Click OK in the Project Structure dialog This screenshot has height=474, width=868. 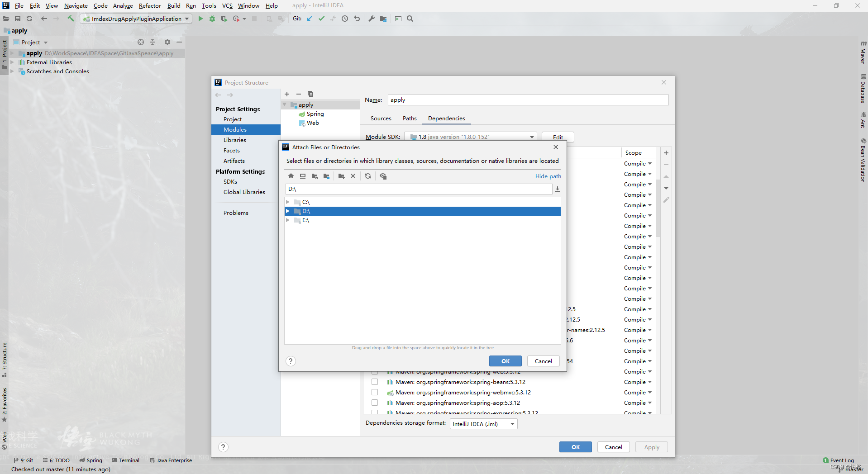[576, 447]
